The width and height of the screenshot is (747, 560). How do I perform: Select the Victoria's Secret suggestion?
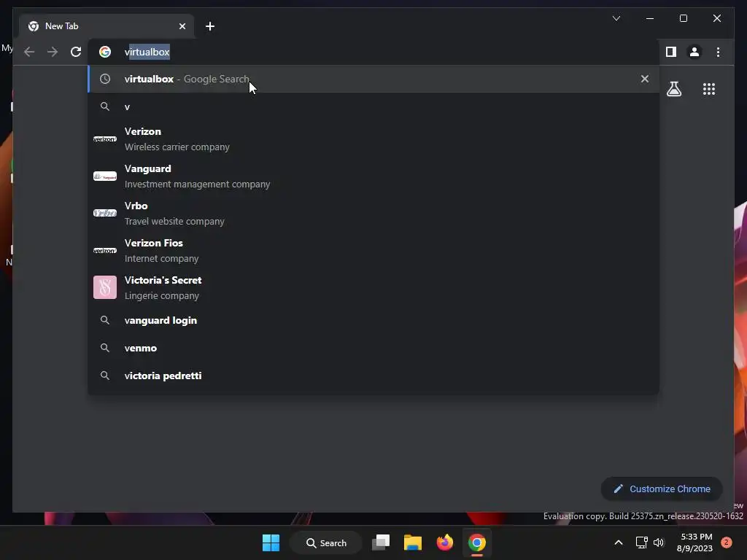tap(373, 287)
